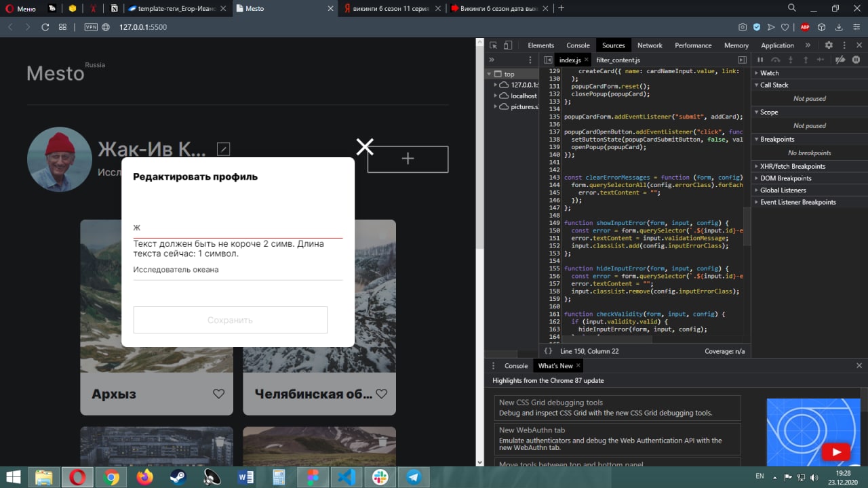Viewport: 868px width, 488px height.
Task: Toggle the VPN badge in address bar
Action: point(91,27)
